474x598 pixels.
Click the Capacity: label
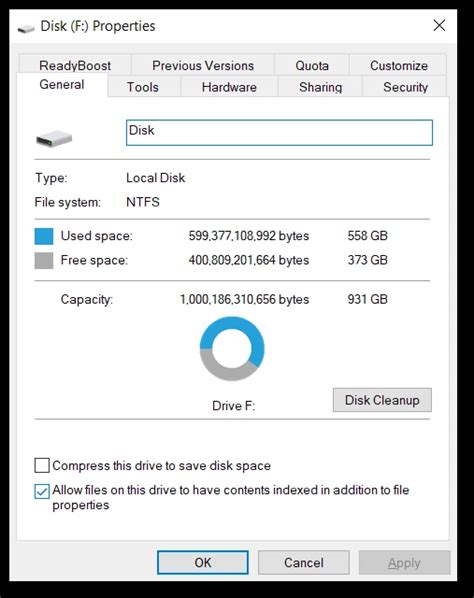pyautogui.click(x=87, y=299)
